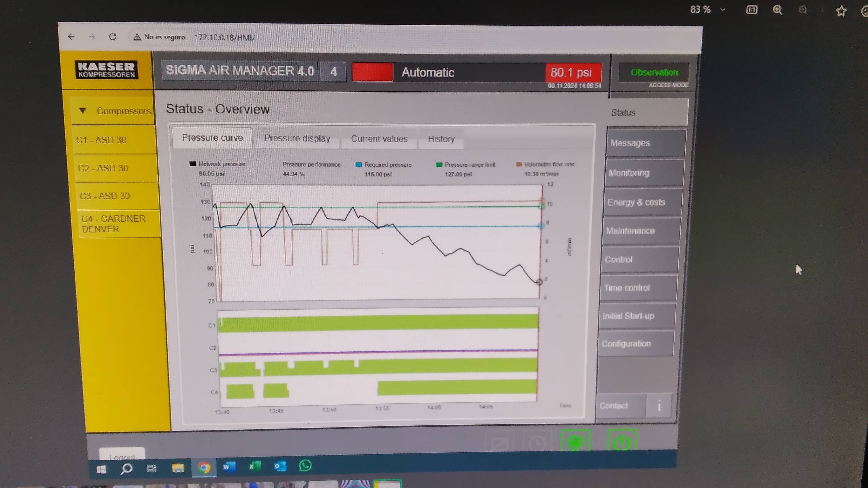
Task: Switch to the Pressure display tab
Action: (x=297, y=138)
